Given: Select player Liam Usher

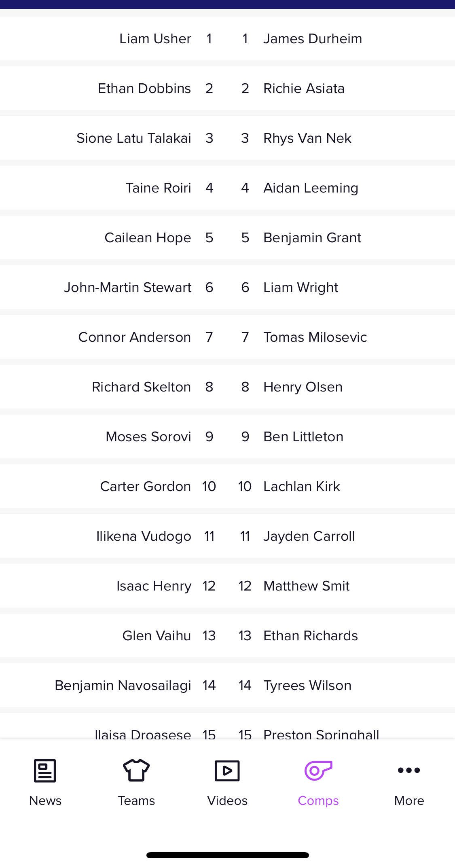Looking at the screenshot, I should (x=155, y=38).
